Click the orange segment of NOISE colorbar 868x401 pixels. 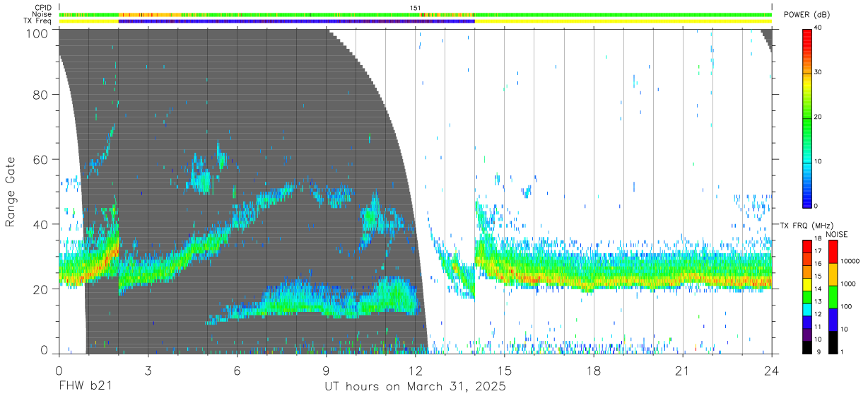point(831,274)
